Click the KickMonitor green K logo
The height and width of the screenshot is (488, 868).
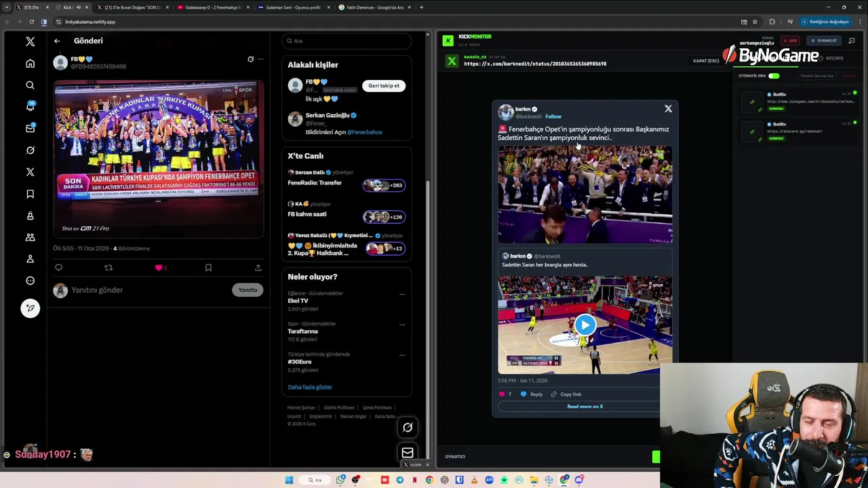[x=448, y=41]
